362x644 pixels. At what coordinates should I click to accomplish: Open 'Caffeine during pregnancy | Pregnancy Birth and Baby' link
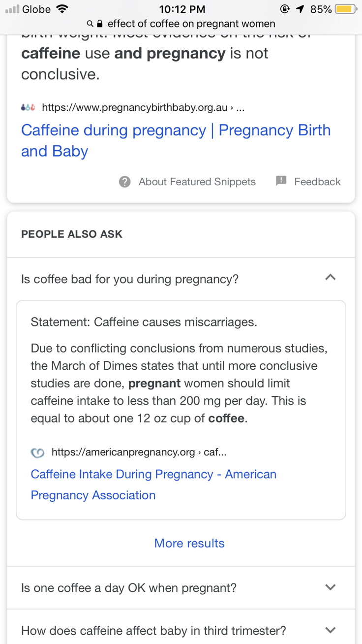pyautogui.click(x=176, y=141)
